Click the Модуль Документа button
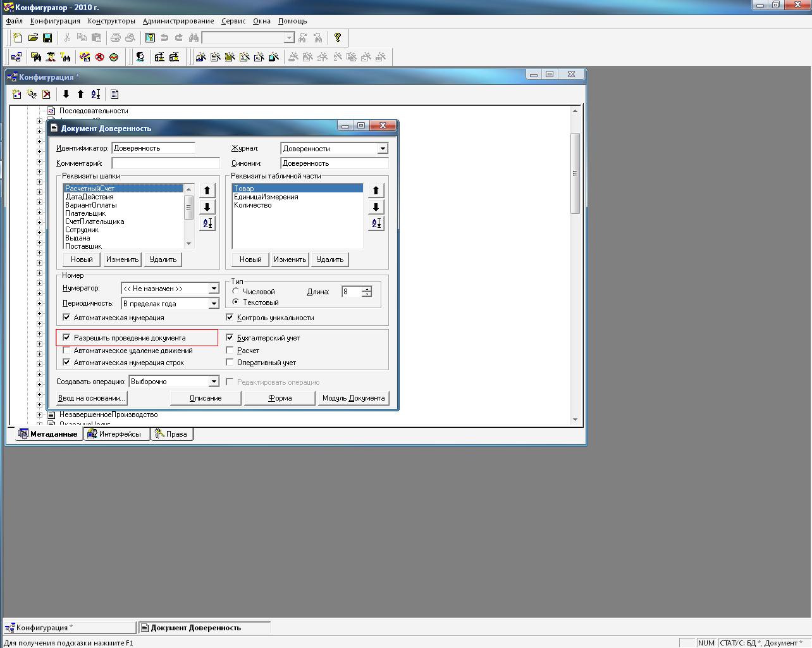The width and height of the screenshot is (812, 648). coord(354,398)
